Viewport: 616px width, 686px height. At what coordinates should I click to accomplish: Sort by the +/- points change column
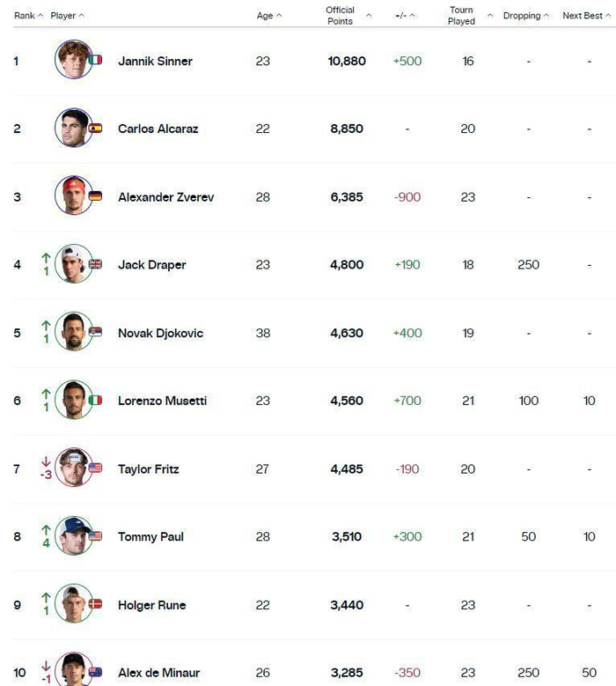click(x=405, y=16)
